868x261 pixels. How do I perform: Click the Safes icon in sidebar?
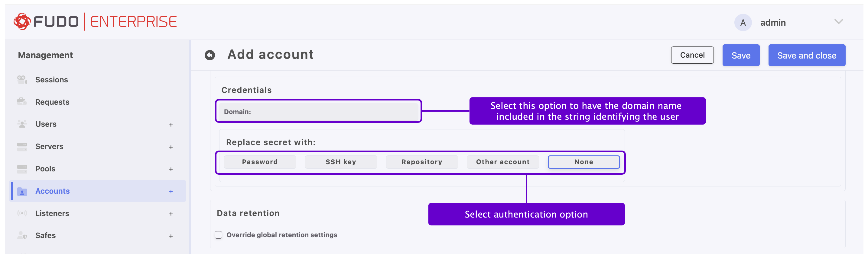(22, 235)
